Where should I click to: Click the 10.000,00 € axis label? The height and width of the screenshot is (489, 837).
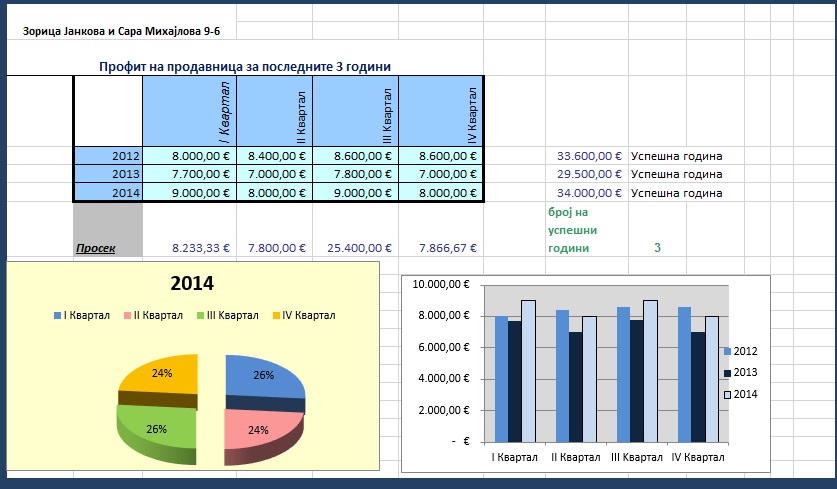point(441,285)
